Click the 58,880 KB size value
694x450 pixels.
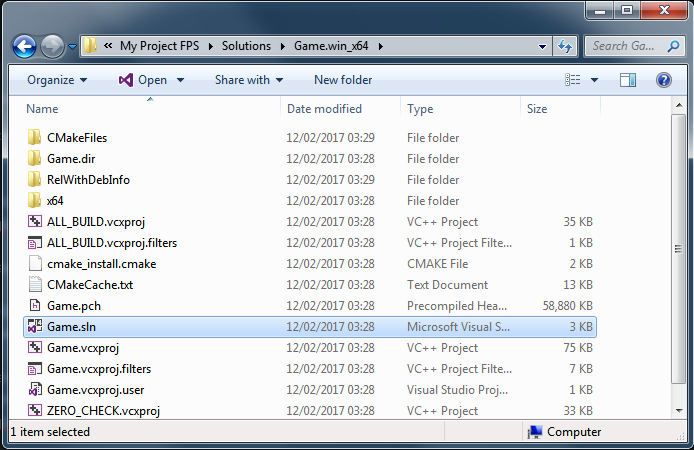pyautogui.click(x=567, y=306)
